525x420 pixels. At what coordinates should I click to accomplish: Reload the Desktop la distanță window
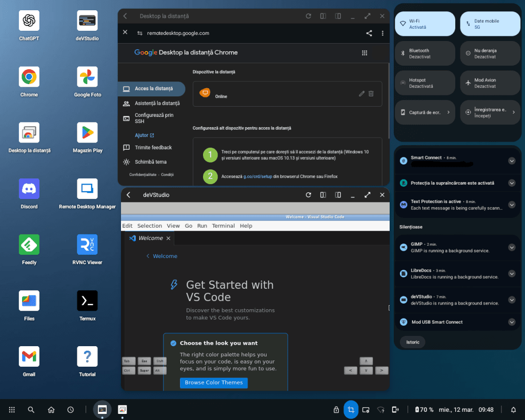tap(308, 16)
